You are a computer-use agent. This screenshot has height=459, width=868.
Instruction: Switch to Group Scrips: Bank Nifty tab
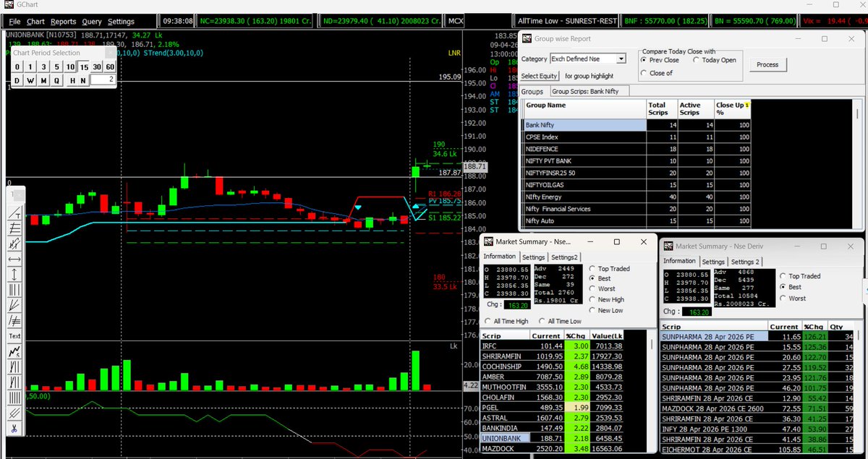[590, 91]
